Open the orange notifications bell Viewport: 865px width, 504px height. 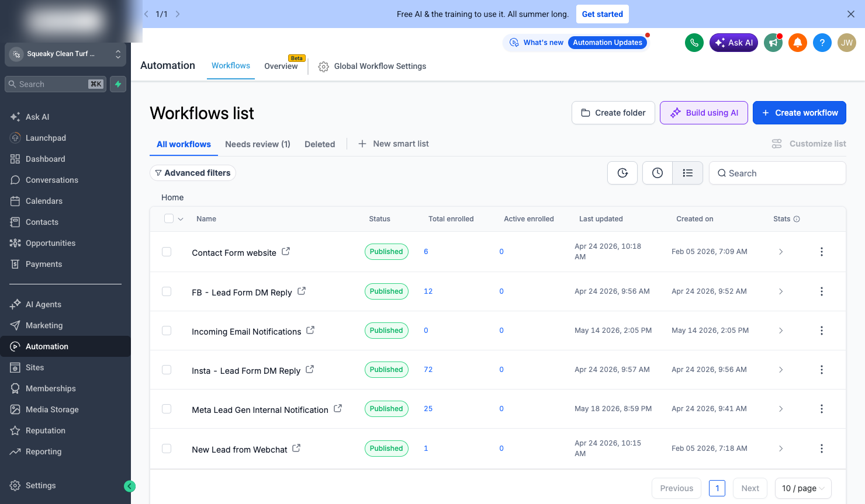pyautogui.click(x=798, y=43)
